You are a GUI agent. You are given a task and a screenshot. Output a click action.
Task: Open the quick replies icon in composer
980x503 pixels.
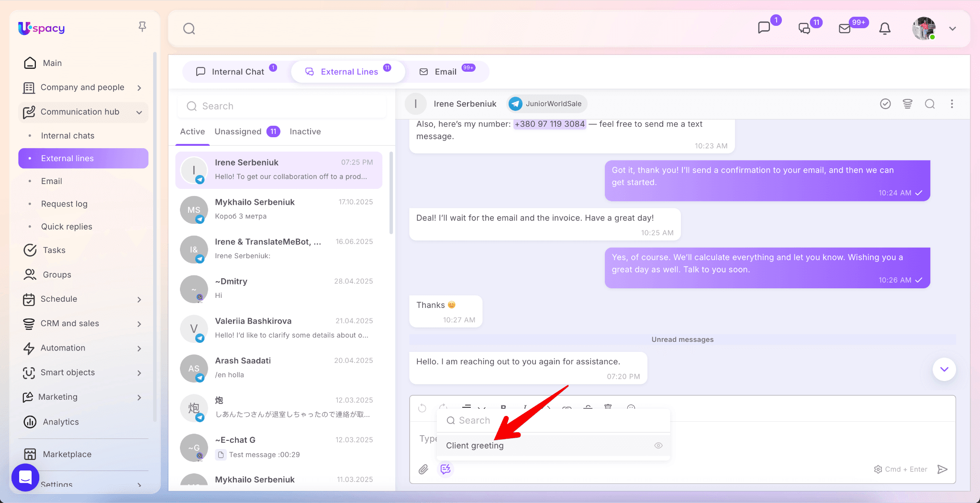tap(445, 469)
